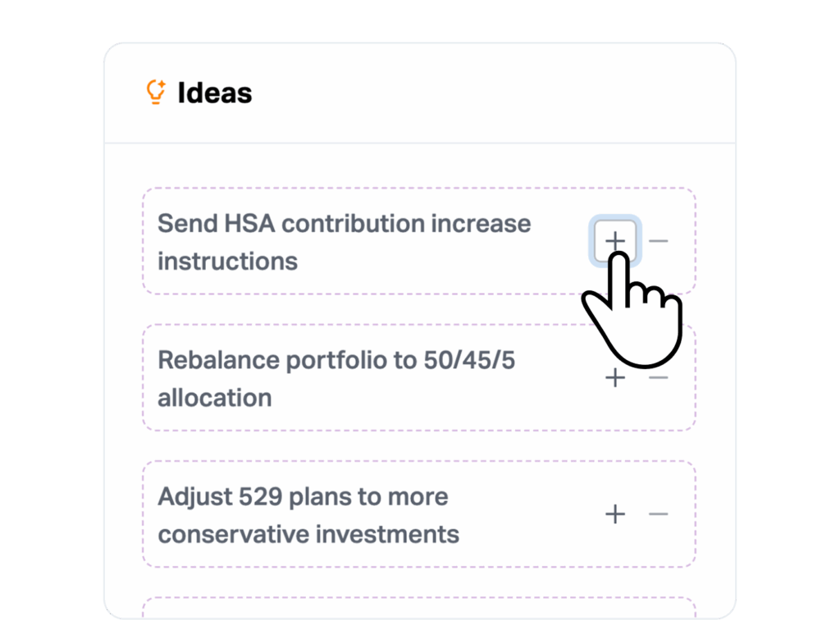Click the lightbulb Ideas icon
The image size is (840, 620).
coord(155,93)
